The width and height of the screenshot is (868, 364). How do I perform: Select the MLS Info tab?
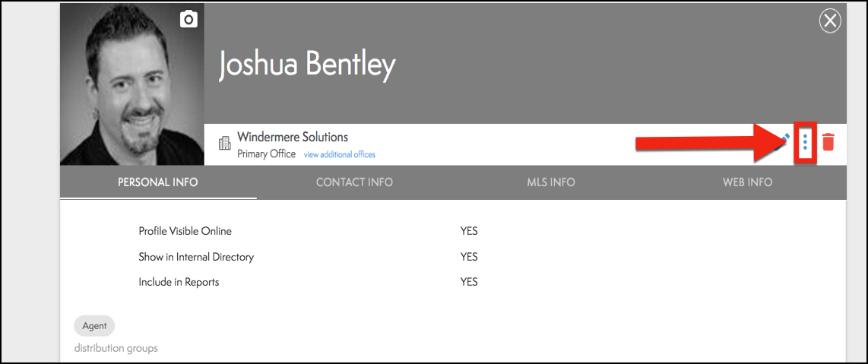tap(551, 182)
